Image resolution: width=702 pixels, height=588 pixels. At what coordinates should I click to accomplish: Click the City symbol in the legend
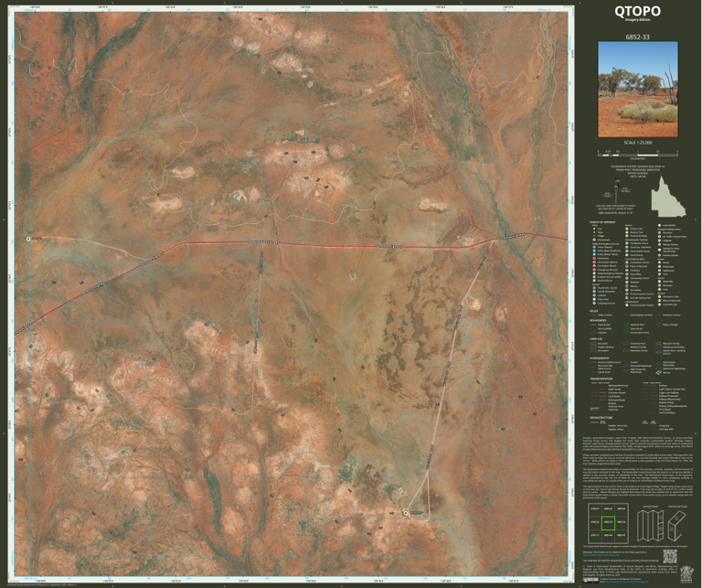pyautogui.click(x=594, y=229)
